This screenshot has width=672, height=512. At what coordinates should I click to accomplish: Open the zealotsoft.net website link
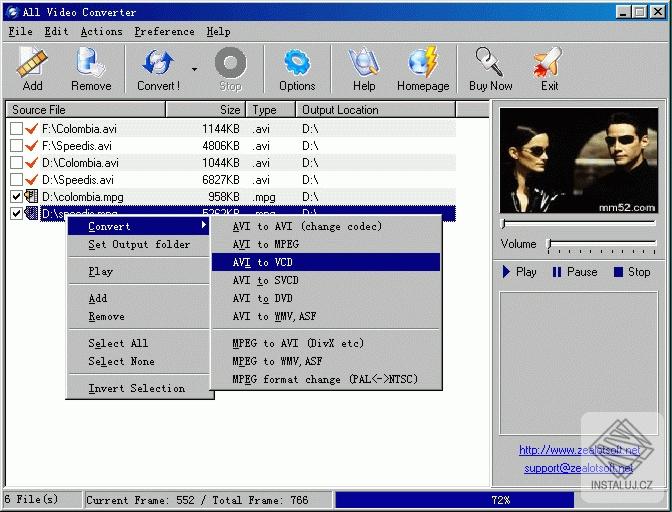579,450
